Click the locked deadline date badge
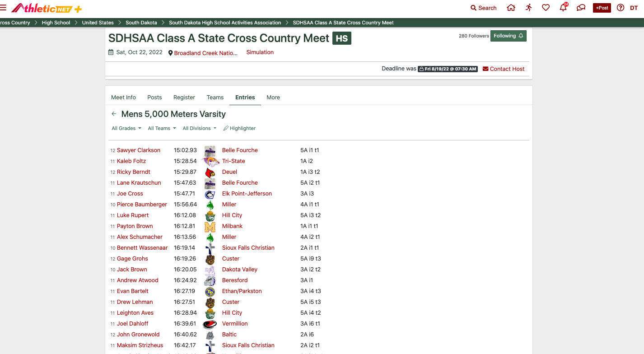Viewport: 644px width, 354px height. (x=448, y=69)
